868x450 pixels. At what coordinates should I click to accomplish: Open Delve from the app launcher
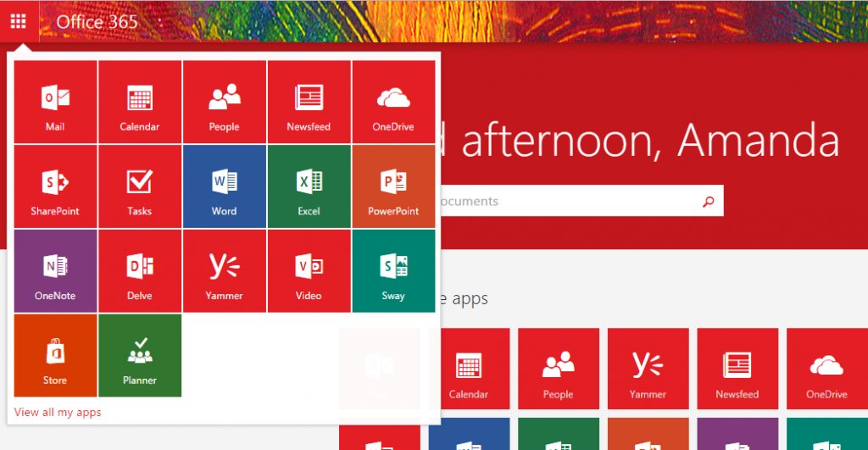140,271
